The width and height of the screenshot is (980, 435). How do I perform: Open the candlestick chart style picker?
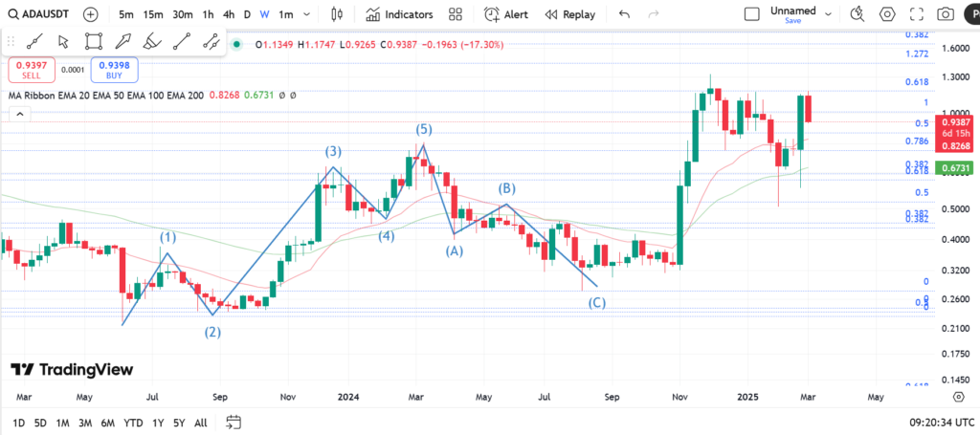point(336,14)
